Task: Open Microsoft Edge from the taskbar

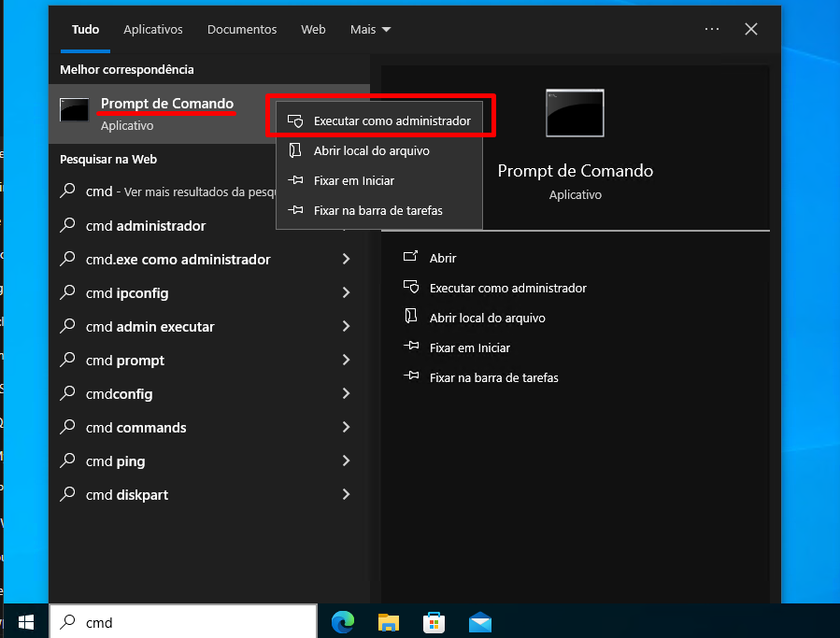Action: coord(343,622)
